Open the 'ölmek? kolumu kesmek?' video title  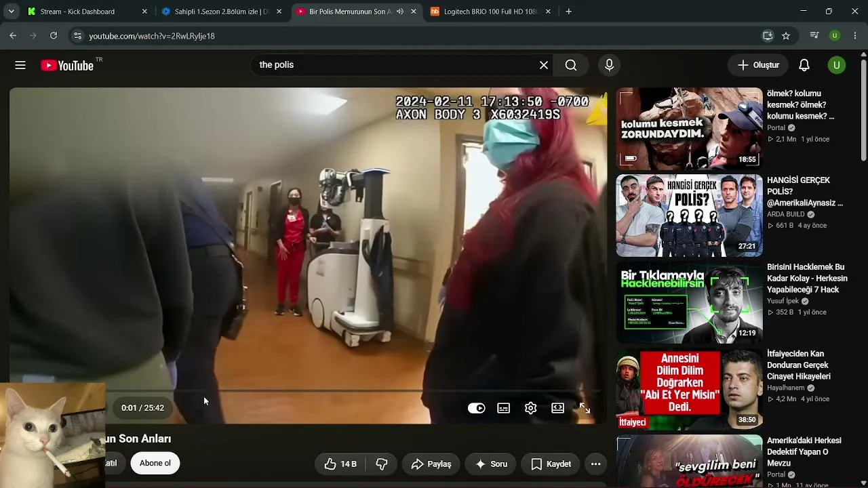[801, 104]
